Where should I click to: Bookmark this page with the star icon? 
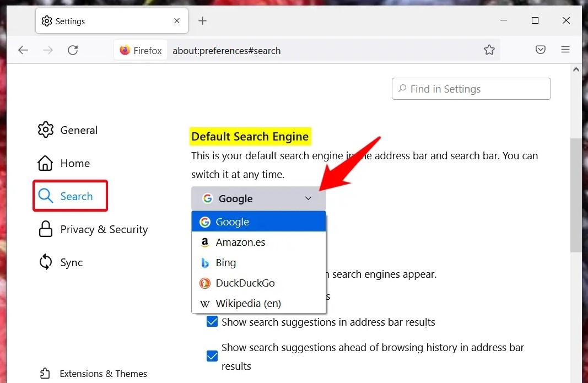tap(489, 50)
